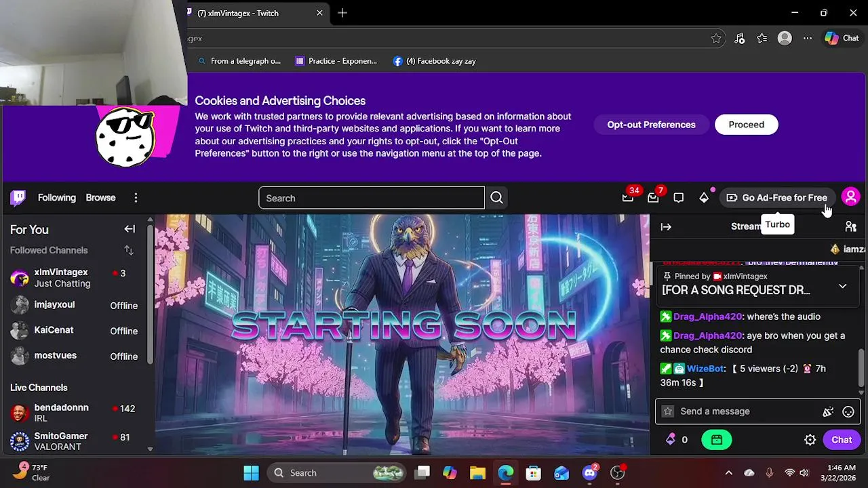This screenshot has width=868, height=488.
Task: Click Go Ad-Free for Free button
Action: tap(777, 198)
